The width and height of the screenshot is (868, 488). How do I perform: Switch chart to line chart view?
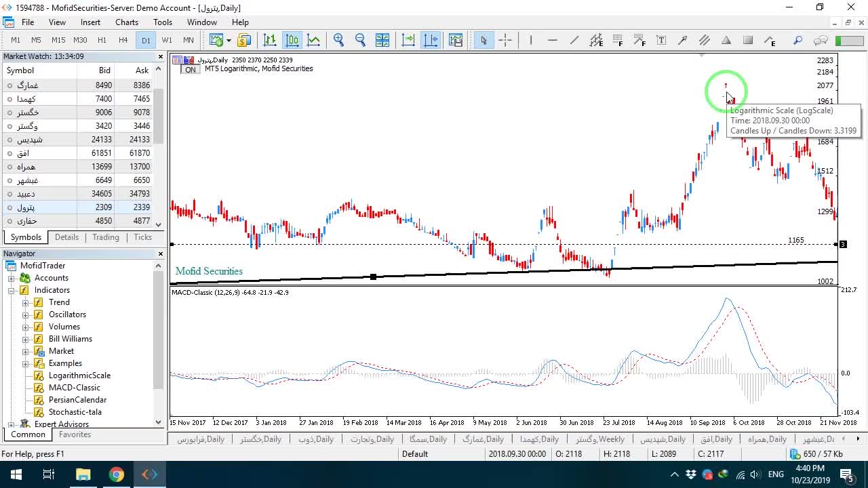(x=313, y=40)
